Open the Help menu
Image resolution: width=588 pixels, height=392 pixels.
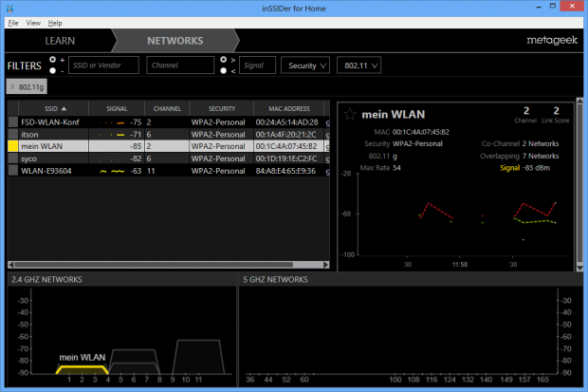pos(55,22)
